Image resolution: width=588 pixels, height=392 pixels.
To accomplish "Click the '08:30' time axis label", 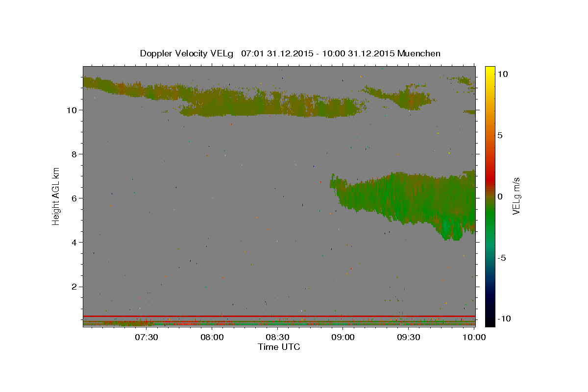I will tap(277, 338).
